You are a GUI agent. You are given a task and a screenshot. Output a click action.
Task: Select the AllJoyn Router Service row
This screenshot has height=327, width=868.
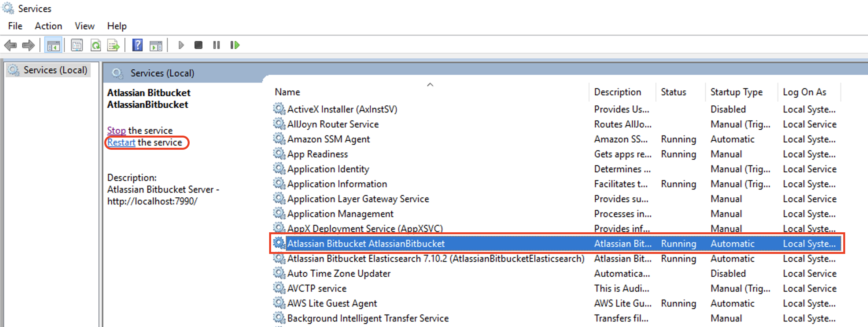tap(557, 124)
